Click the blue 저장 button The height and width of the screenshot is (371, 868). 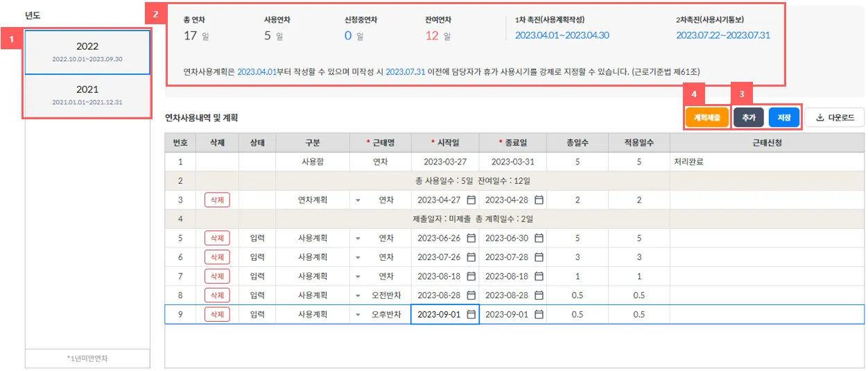784,118
